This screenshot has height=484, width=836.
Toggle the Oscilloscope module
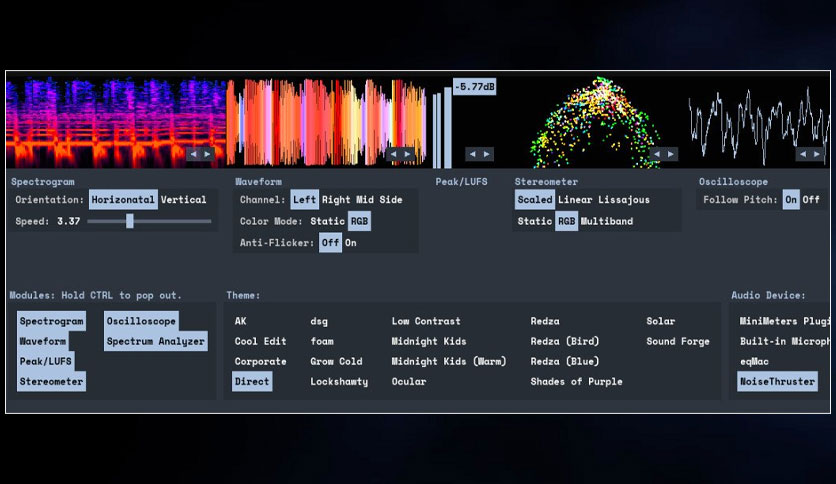[x=141, y=321]
